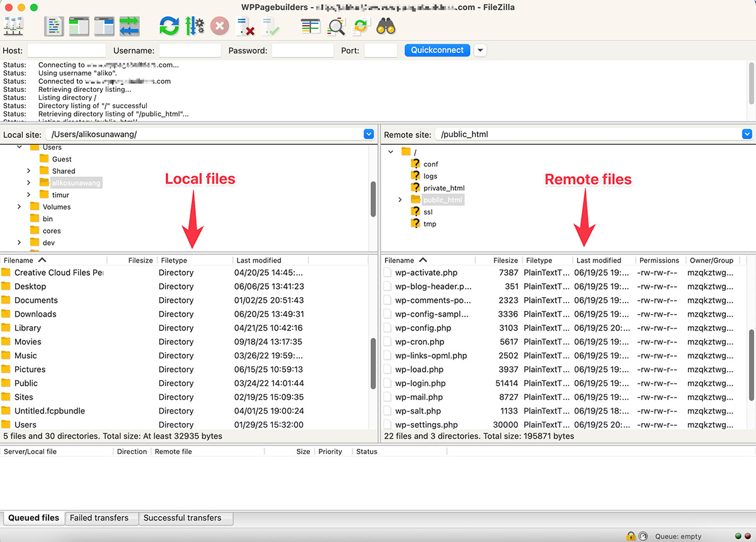The width and height of the screenshot is (756, 542).
Task: Toggle processing of the transfer queue
Action: (x=195, y=26)
